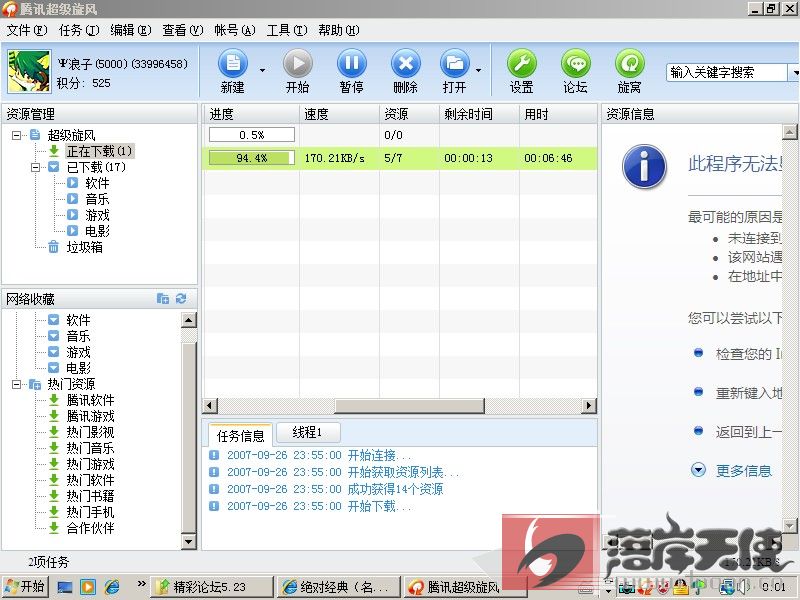Viewport: 800px width, 600px height.
Task: Open 热门音乐 hot resource
Action: point(90,448)
